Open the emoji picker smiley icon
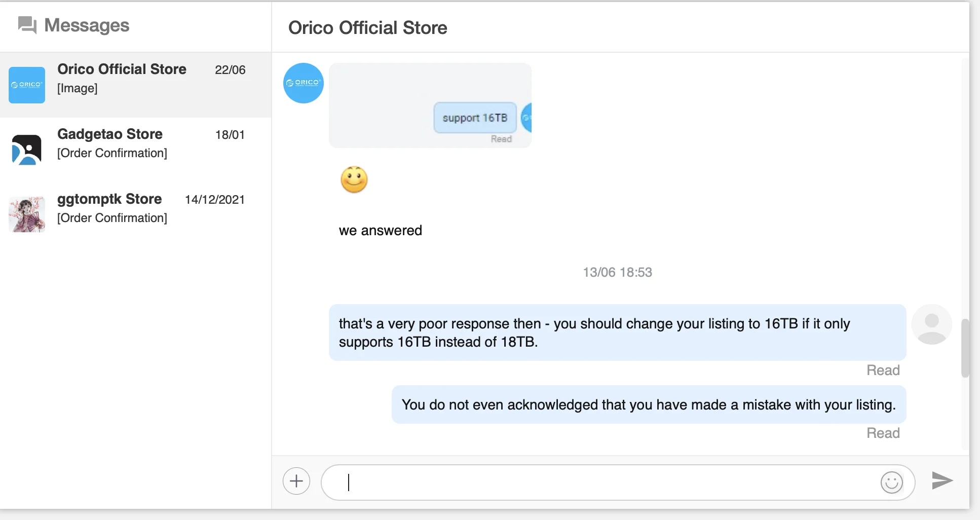The image size is (980, 520). (x=892, y=482)
